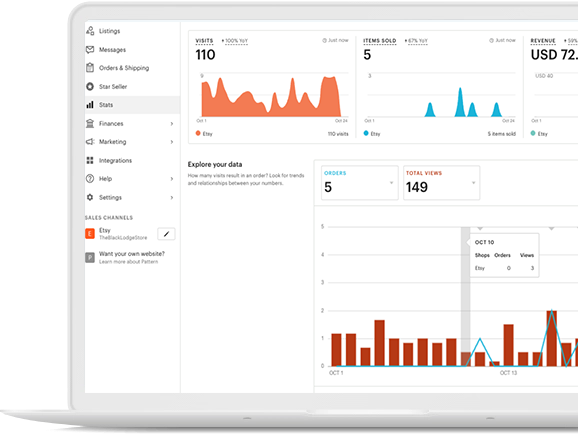This screenshot has width=578, height=435.
Task: Click Want your own website? text
Action: [132, 254]
